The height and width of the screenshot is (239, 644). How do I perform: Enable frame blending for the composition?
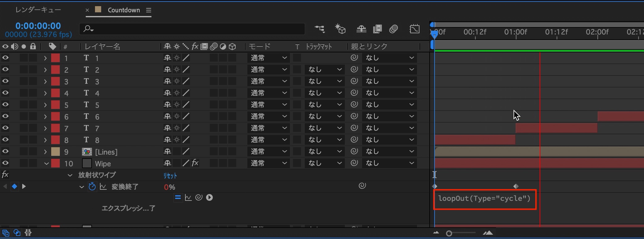pos(377,29)
